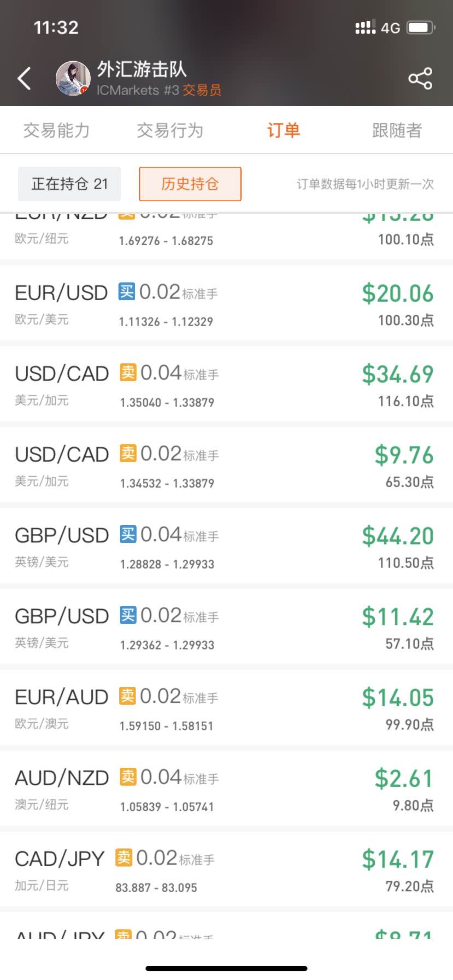Switch to the 交易能力 tab
The height and width of the screenshot is (980, 453).
click(x=56, y=130)
